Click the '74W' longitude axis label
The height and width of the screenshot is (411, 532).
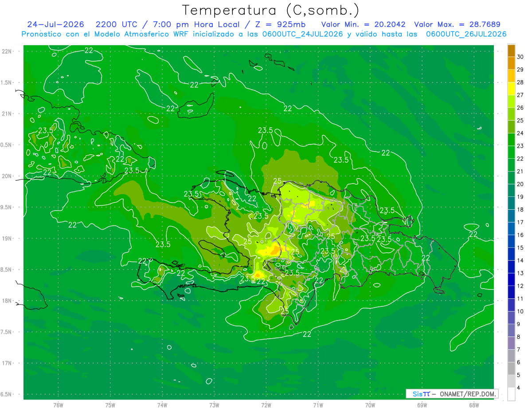coord(162,405)
